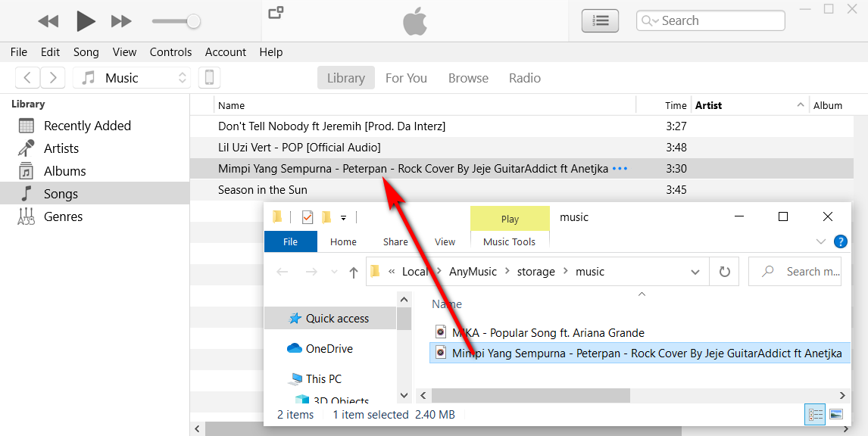Expand the address bar dropdown in Explorer
The width and height of the screenshot is (868, 436).
pyautogui.click(x=695, y=271)
